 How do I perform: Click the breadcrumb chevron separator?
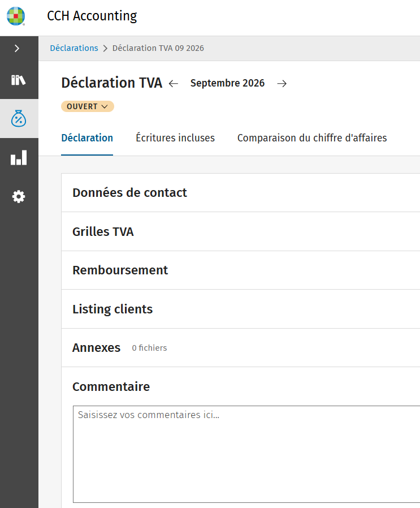click(x=105, y=49)
